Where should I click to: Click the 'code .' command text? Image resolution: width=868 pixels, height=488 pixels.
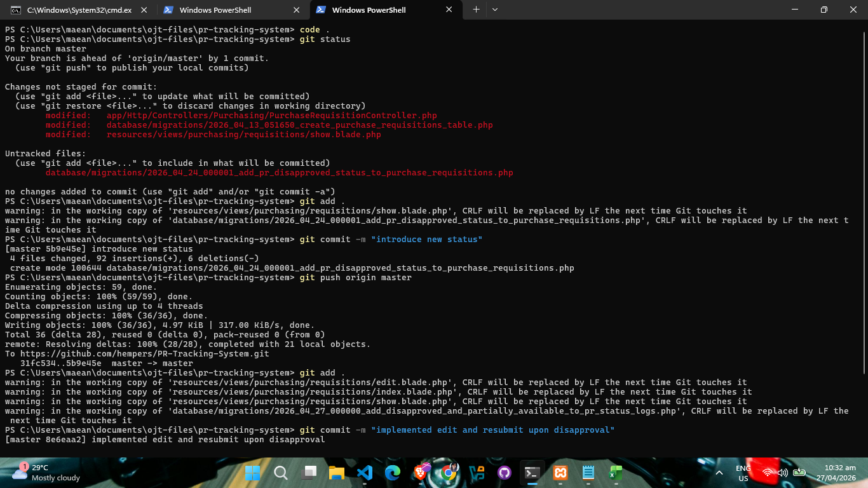315,30
